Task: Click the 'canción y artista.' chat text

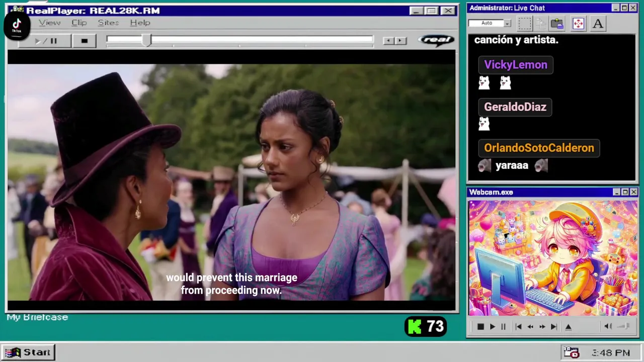Action: coord(516,40)
